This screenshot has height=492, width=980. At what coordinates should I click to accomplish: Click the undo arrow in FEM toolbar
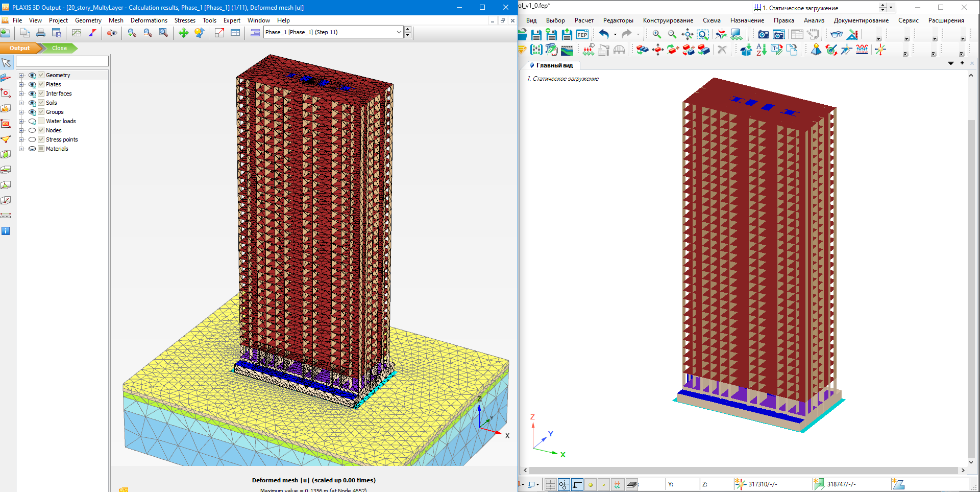604,34
